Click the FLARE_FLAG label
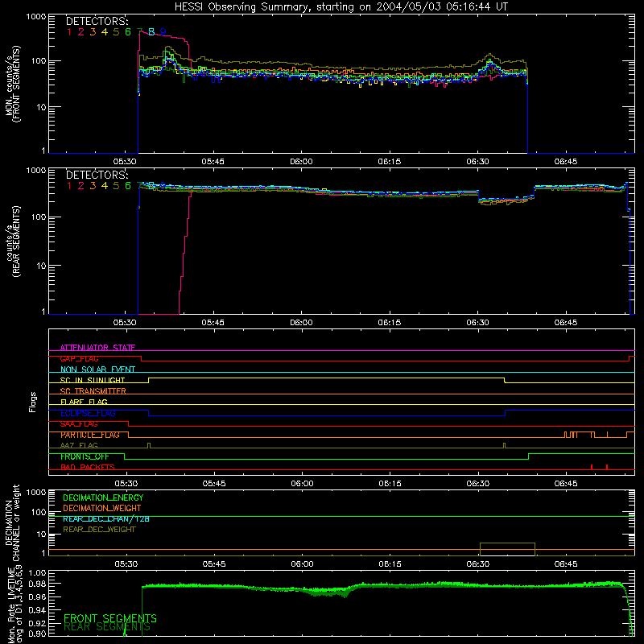Viewport: 644px width, 644px height. pyautogui.click(x=84, y=402)
